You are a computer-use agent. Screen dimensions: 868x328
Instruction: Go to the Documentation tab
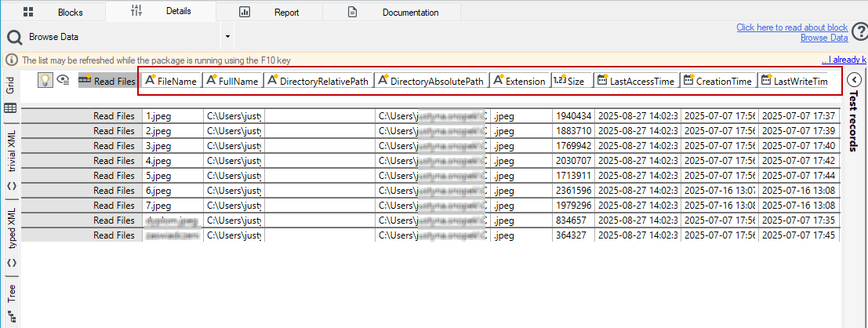pyautogui.click(x=392, y=13)
